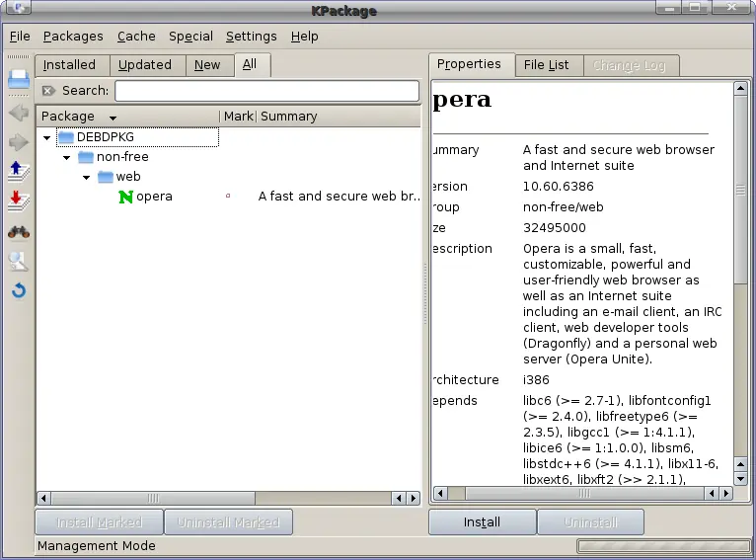Click the status bar progress bar
Screen dimensions: 756x560
pos(663,546)
